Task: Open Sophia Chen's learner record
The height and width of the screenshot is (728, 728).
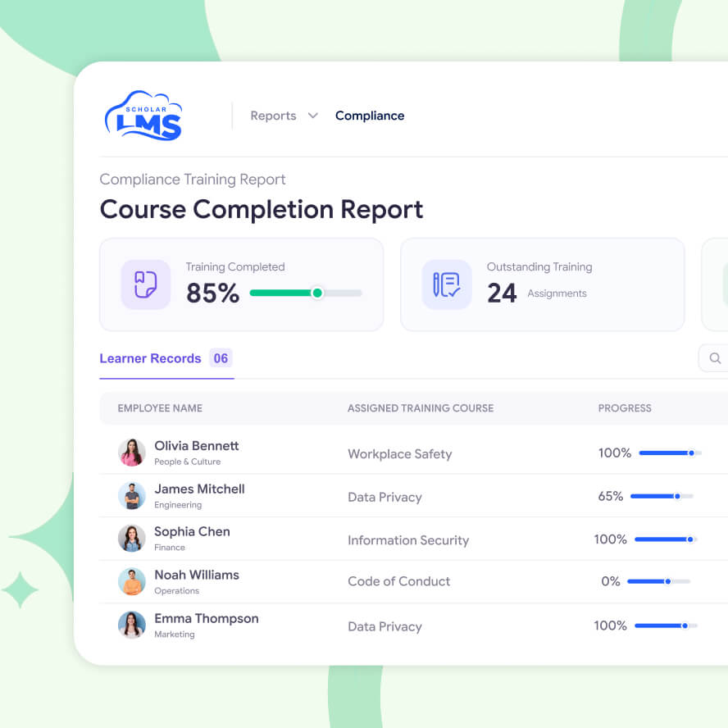Action: (192, 531)
